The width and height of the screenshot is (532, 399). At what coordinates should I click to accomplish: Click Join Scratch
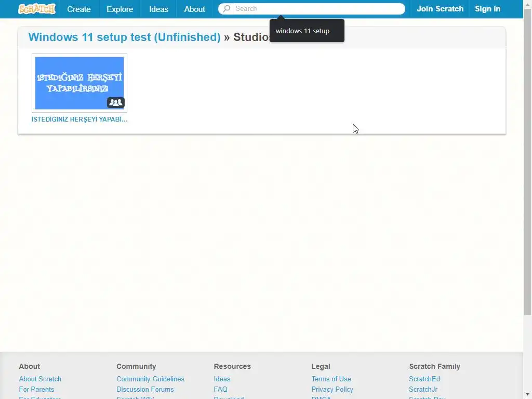pyautogui.click(x=440, y=9)
